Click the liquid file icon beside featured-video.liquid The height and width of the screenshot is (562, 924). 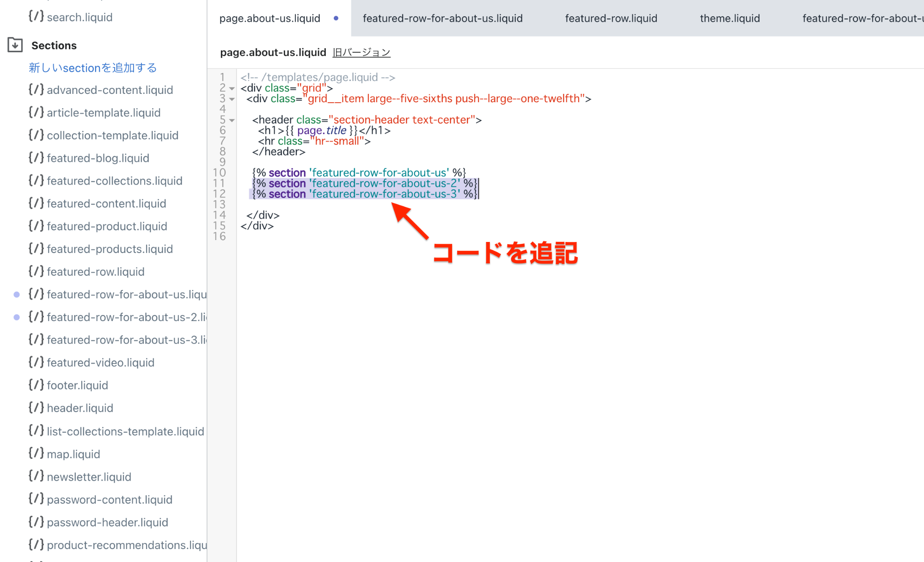pos(36,362)
